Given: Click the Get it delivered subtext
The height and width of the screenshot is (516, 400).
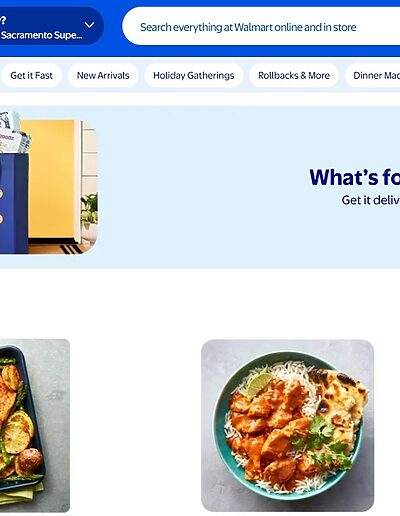Looking at the screenshot, I should 371,200.
